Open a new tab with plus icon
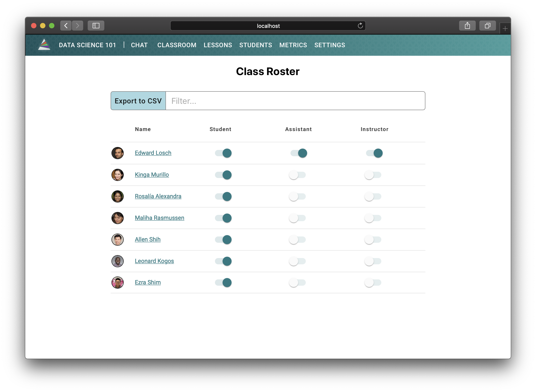Viewport: 536px width, 392px height. coord(505,29)
